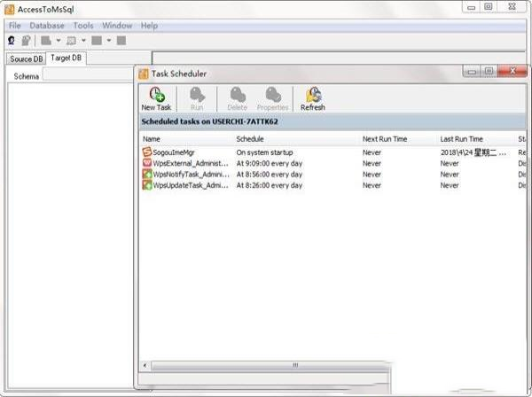Close the Task Scheduler window
Screen dimensions: 532x397
pyautogui.click(x=512, y=71)
